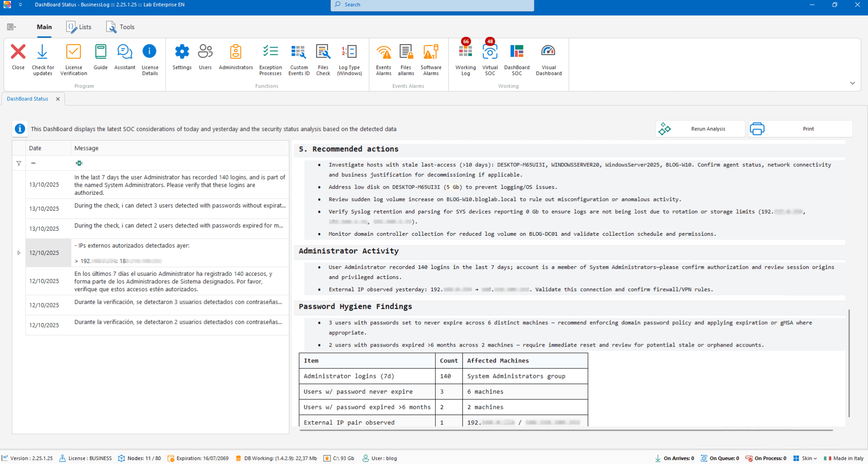The height and width of the screenshot is (466, 868).
Task: Open the Exception Processes function
Action: point(270,59)
